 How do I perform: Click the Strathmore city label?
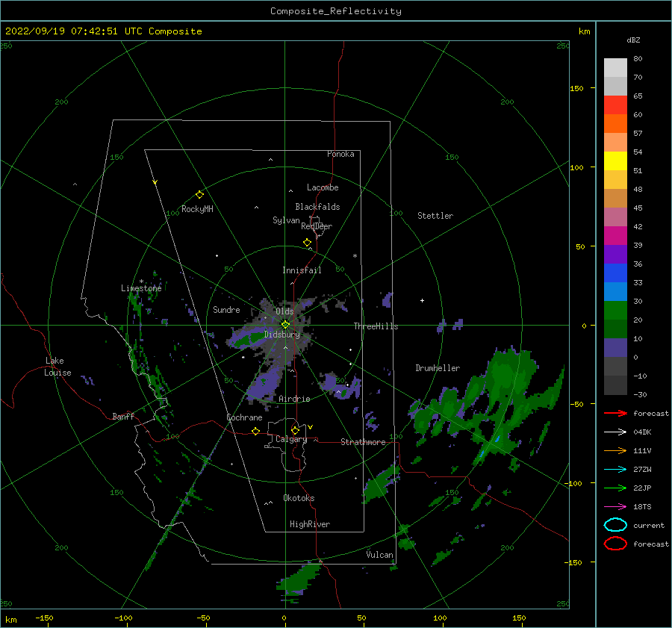pyautogui.click(x=363, y=442)
